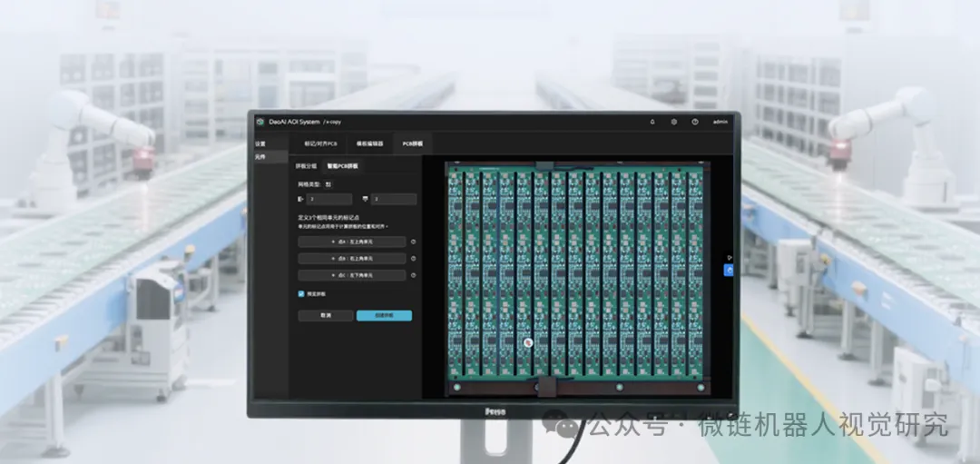Click the reset icon beside point B
This screenshot has width=980, height=464.
(x=414, y=258)
